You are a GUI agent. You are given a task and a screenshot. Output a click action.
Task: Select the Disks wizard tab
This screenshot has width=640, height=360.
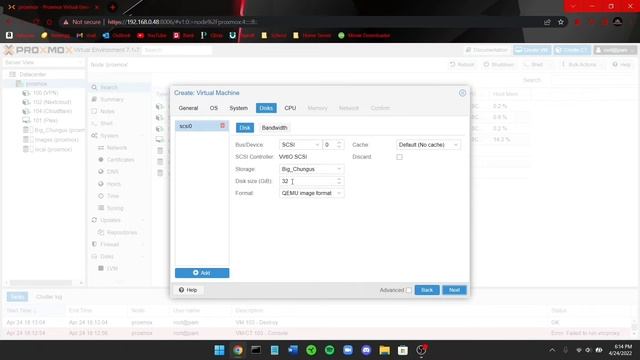[x=266, y=108]
